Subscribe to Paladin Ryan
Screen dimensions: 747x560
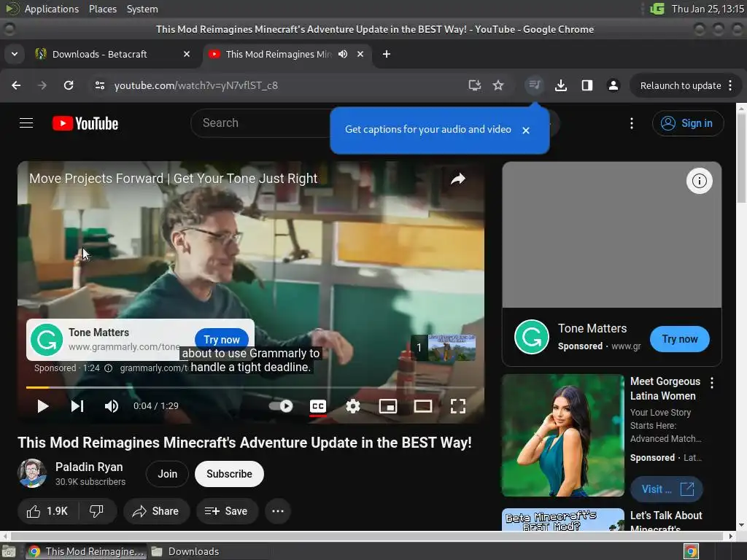click(x=229, y=474)
